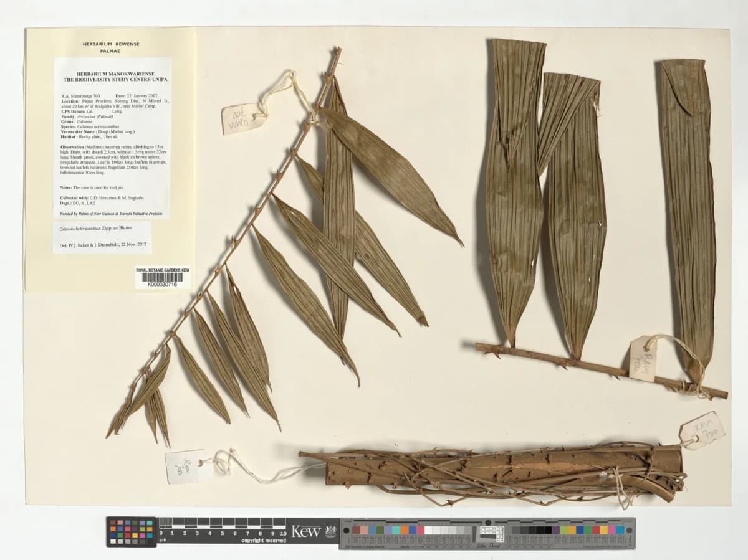Click the royal crest beside the Kew logo

330,532
